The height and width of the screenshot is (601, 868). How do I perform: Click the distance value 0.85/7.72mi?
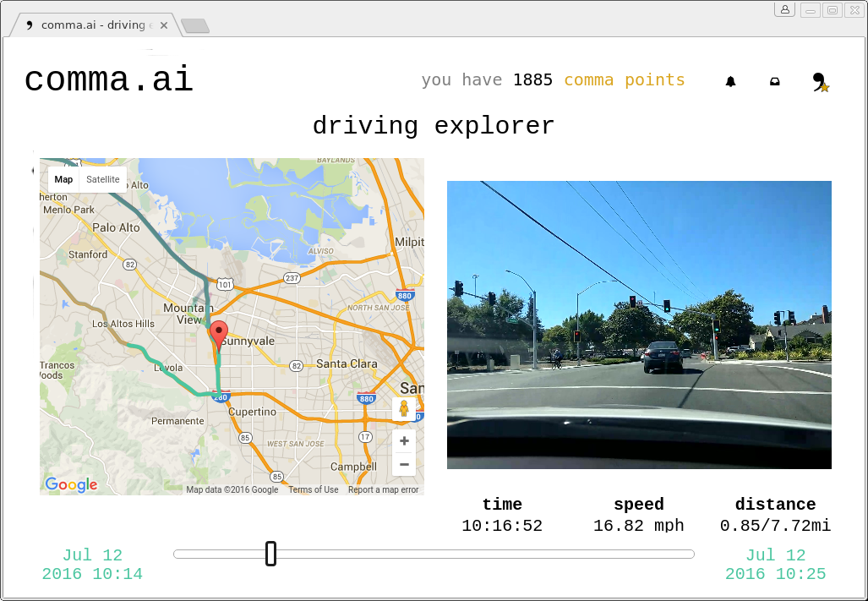point(776,525)
